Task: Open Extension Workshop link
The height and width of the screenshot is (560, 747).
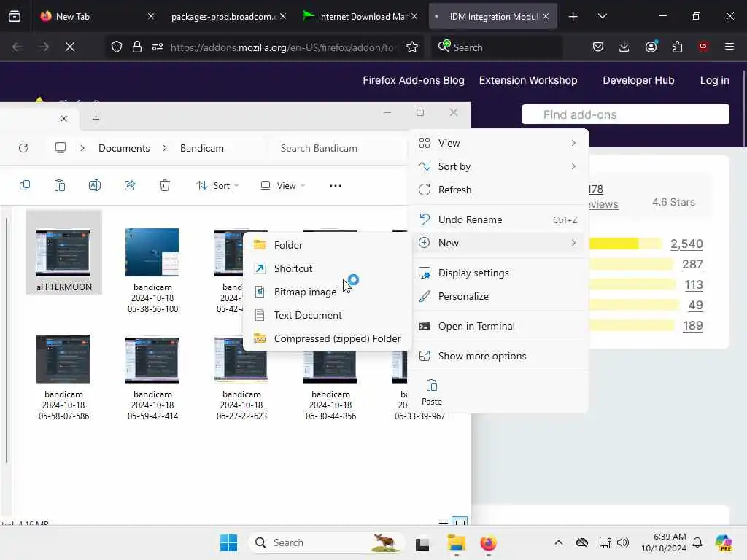Action: tap(528, 80)
